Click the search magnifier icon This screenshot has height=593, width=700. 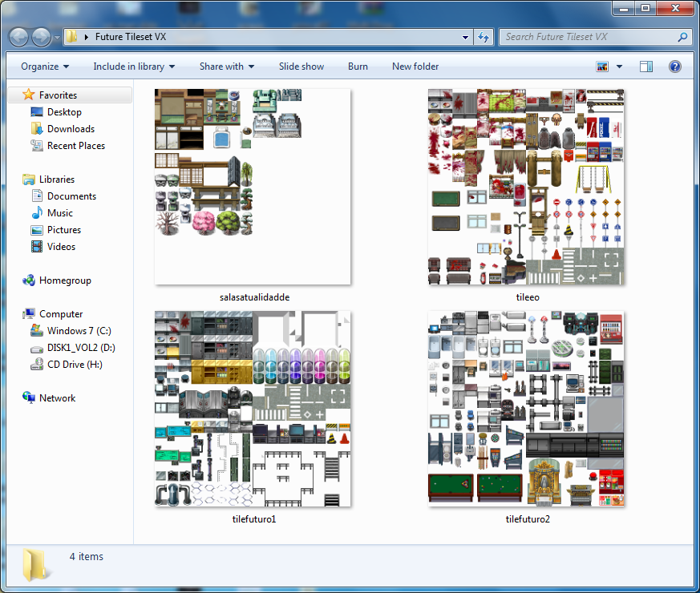tap(682, 37)
